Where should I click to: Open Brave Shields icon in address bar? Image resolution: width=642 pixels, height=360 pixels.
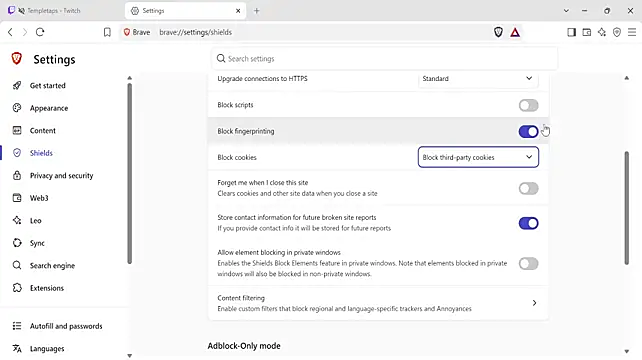point(498,32)
